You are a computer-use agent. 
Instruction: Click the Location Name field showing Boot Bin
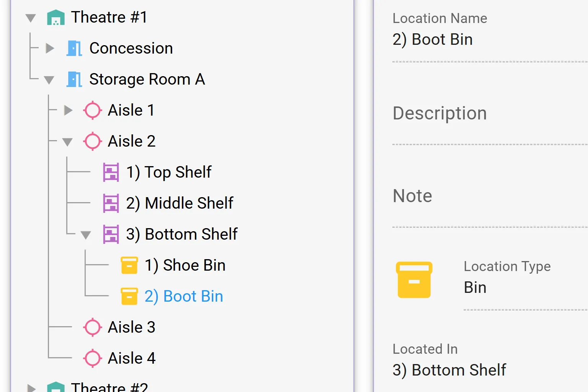(433, 39)
